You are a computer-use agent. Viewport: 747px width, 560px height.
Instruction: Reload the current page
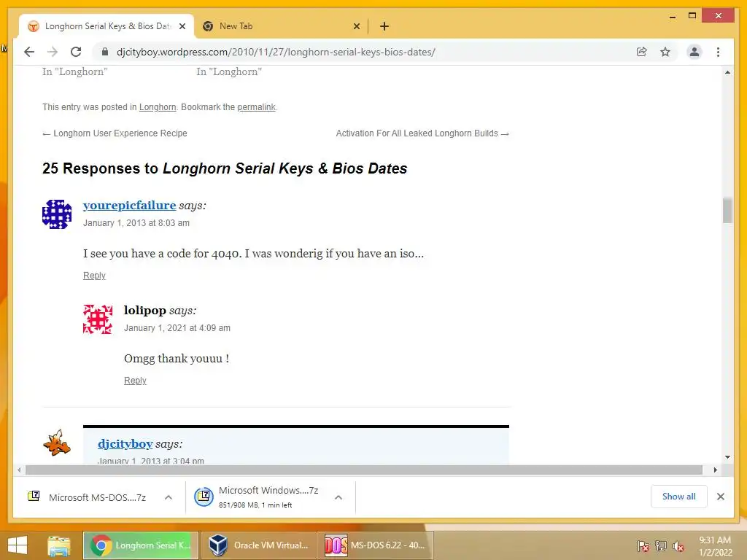pos(76,52)
